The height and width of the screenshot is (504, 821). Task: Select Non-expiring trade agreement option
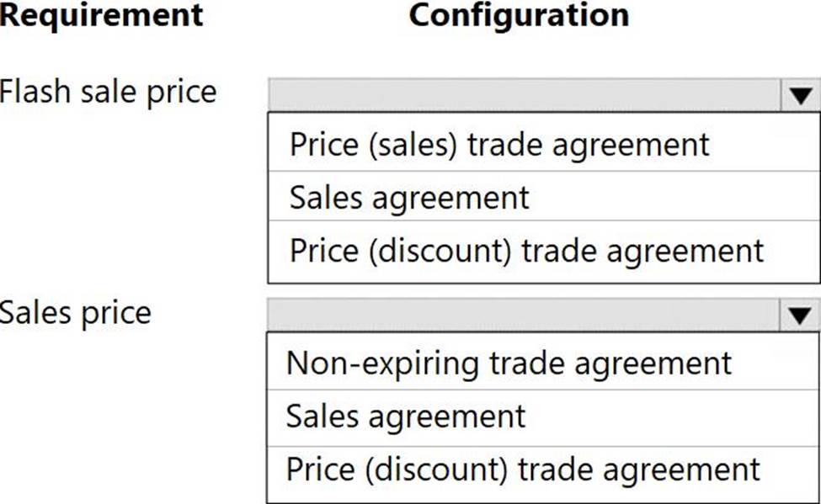coord(509,363)
